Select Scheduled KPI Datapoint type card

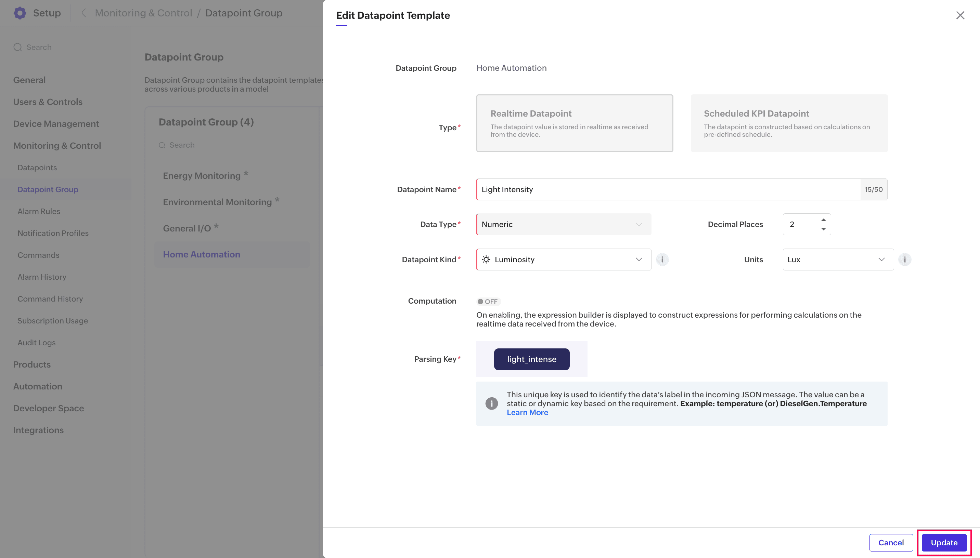(789, 123)
